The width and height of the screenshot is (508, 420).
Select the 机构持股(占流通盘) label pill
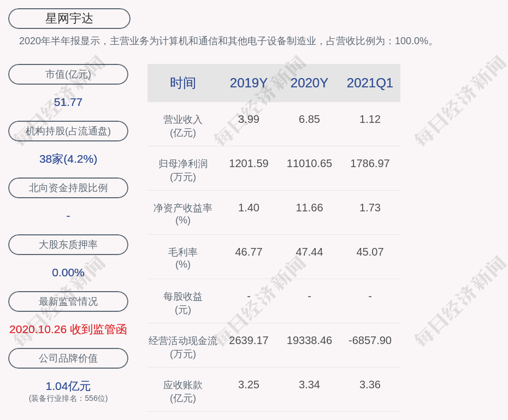point(68,131)
